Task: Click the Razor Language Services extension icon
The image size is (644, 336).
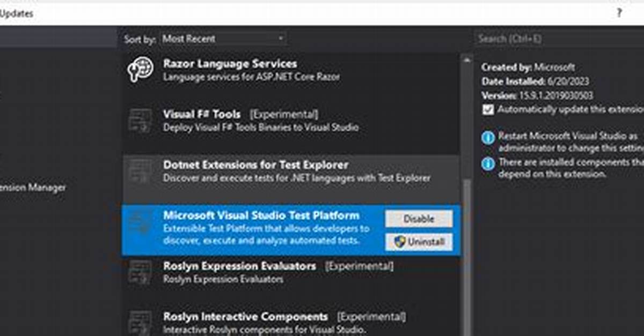Action: [140, 70]
